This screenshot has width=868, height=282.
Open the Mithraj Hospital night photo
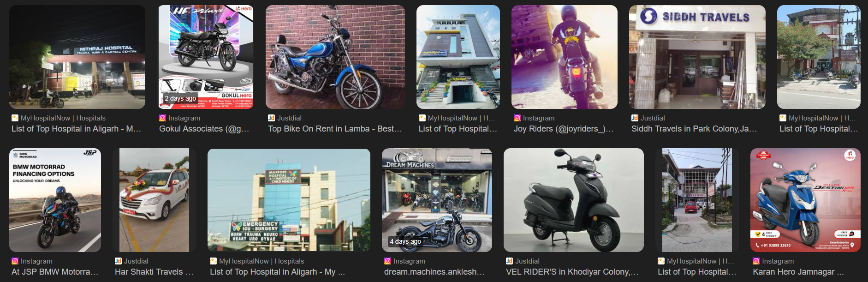coord(77,57)
